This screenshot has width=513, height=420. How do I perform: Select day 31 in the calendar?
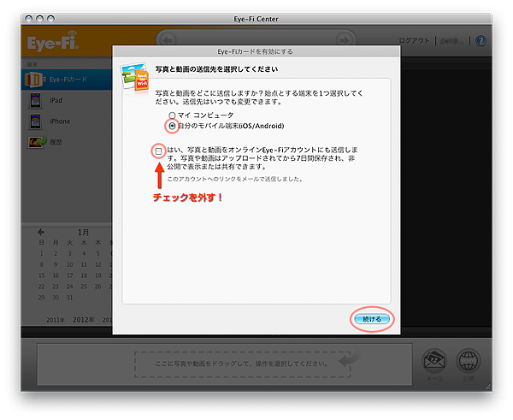pyautogui.click(x=69, y=298)
